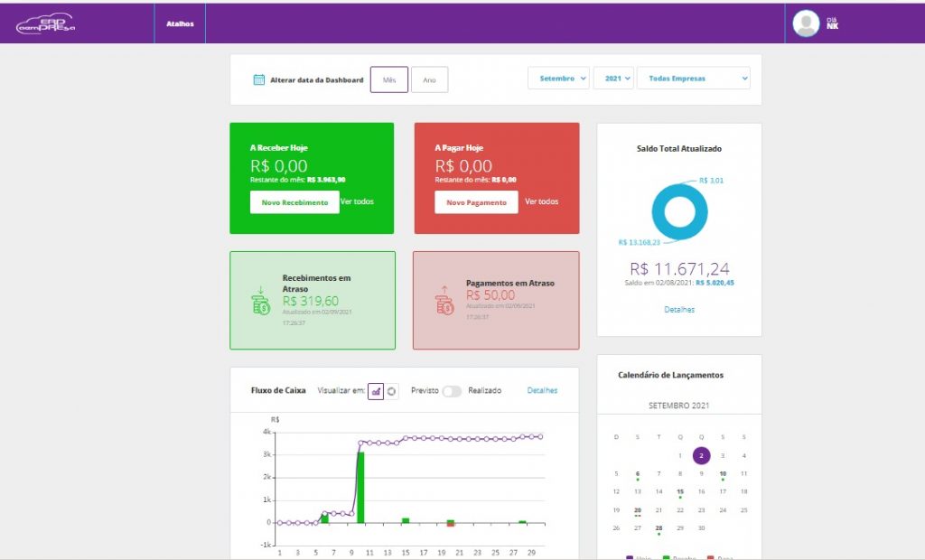Viewport: 925px width, 560px height.
Task: Select the Mês view option
Action: click(x=389, y=79)
